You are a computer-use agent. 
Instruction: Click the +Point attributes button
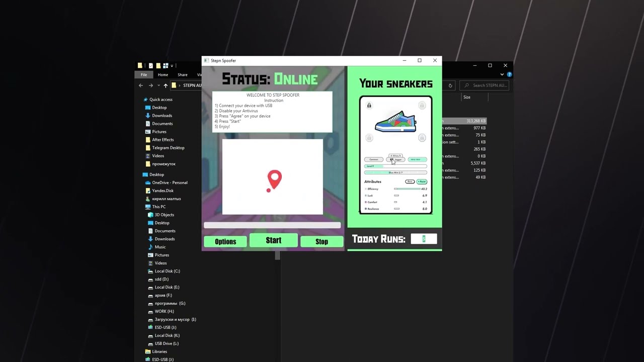click(422, 182)
